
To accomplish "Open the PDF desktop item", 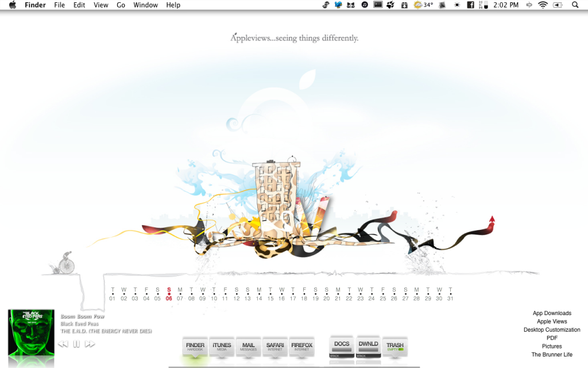I will coord(552,338).
